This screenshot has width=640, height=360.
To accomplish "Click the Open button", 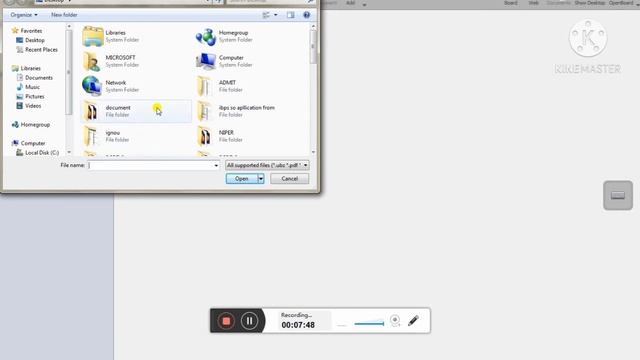I will pyautogui.click(x=242, y=179).
